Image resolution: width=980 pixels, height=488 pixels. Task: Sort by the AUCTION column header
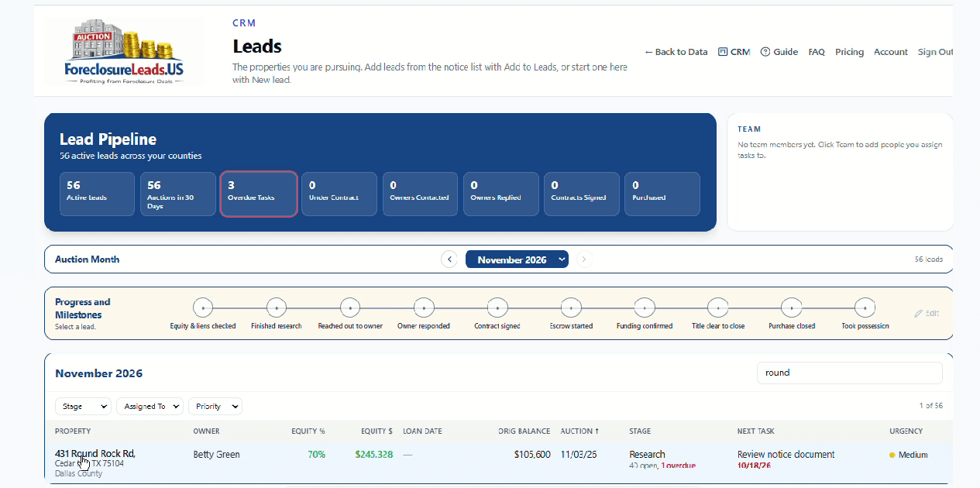[x=580, y=431]
